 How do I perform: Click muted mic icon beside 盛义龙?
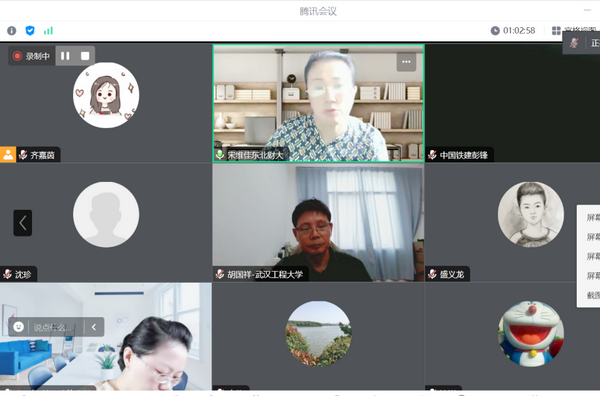432,274
